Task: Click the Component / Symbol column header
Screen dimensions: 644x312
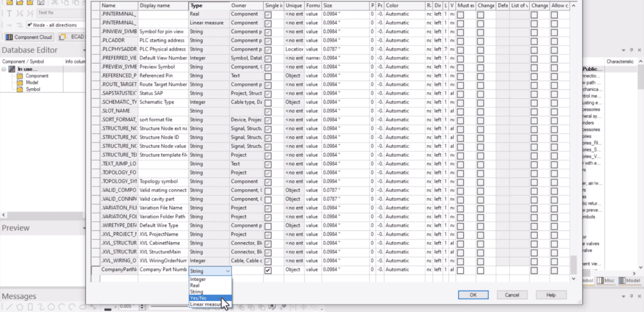Action: [x=32, y=61]
